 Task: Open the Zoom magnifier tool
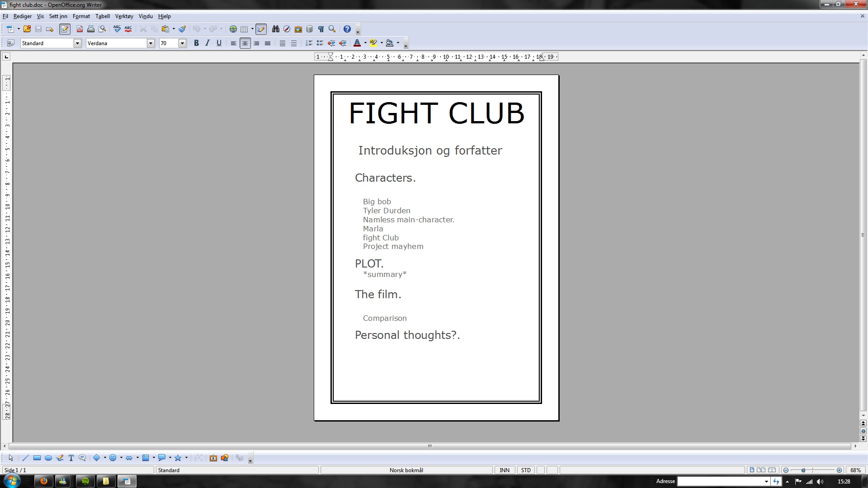coord(332,29)
